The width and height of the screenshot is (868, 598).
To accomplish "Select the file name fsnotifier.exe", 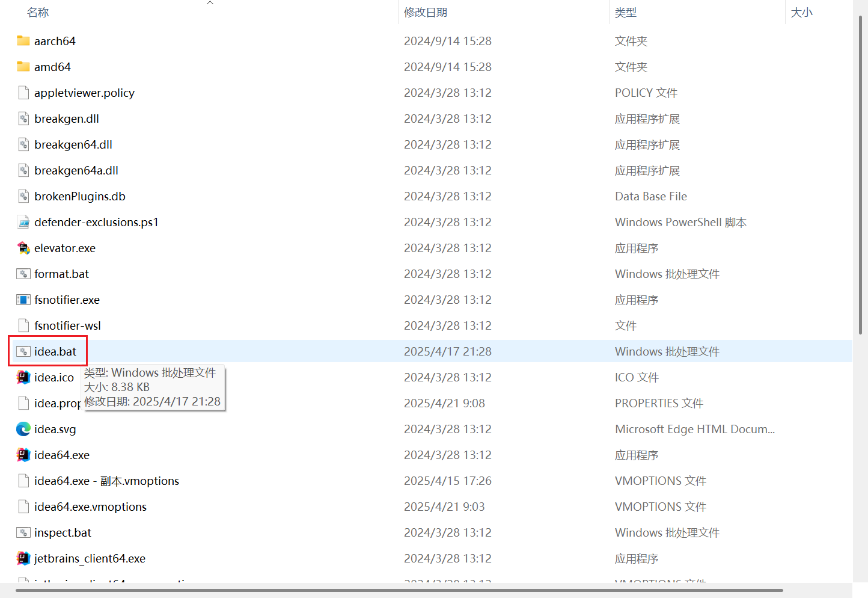I will click(x=67, y=300).
